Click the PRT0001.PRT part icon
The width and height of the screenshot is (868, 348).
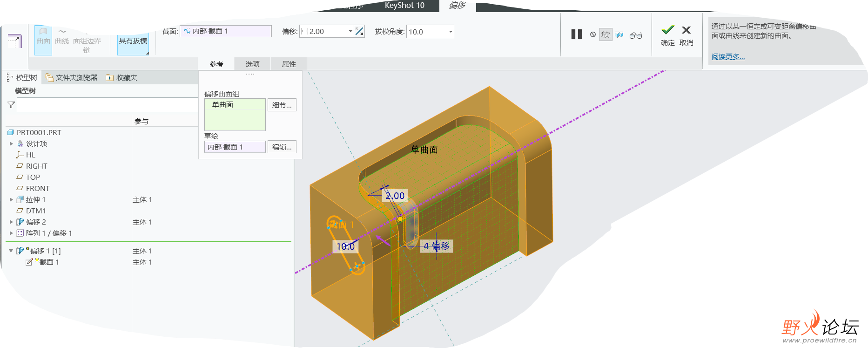click(x=11, y=132)
